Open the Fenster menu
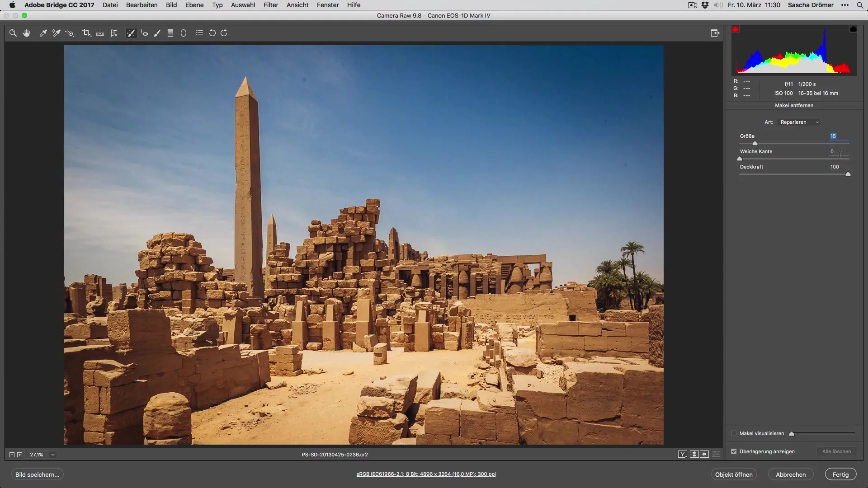 coord(328,5)
